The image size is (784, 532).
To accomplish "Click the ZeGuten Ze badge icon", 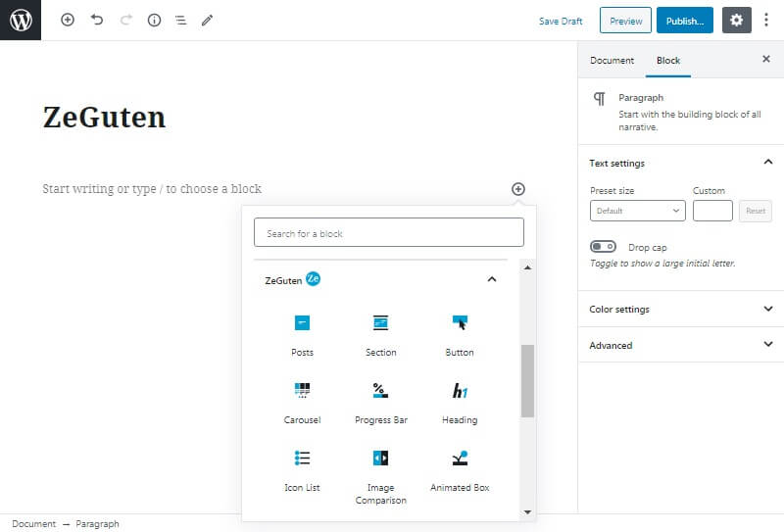I will 313,278.
